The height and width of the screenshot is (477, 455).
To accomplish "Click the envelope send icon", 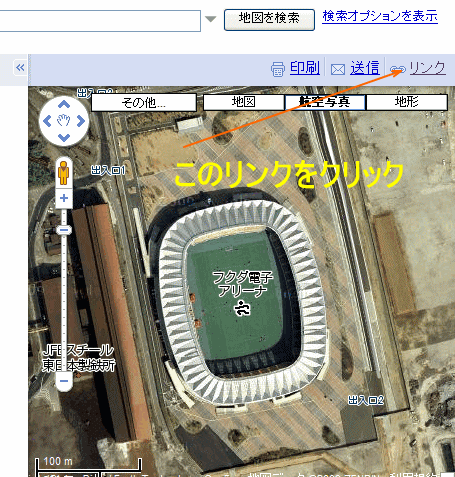I will coord(338,69).
